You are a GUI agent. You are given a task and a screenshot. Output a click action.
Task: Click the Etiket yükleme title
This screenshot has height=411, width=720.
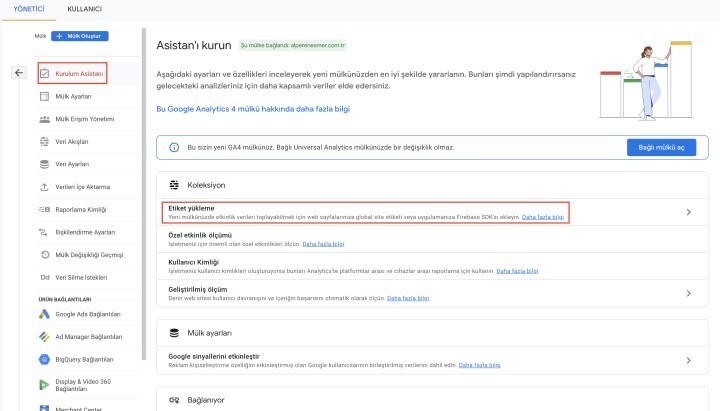click(191, 208)
